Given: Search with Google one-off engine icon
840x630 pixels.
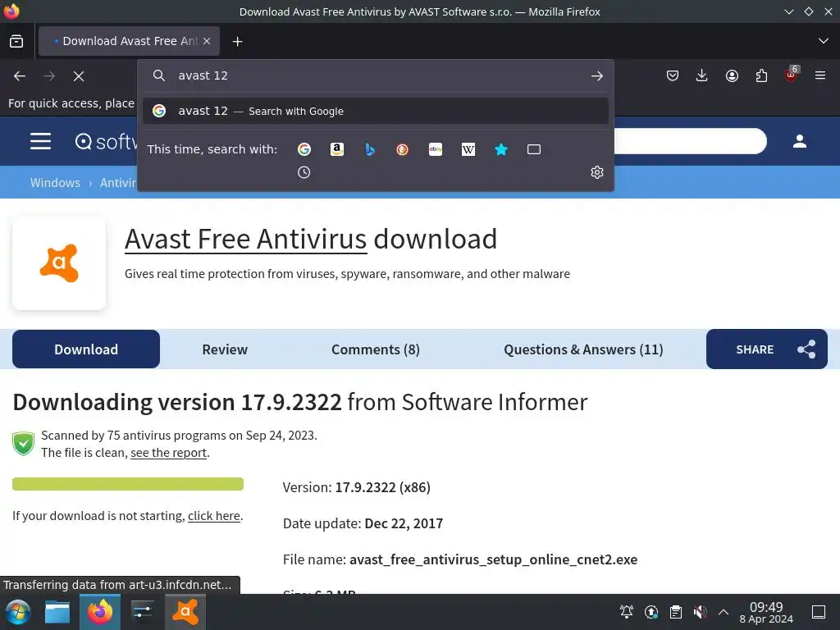Looking at the screenshot, I should pyautogui.click(x=304, y=149).
